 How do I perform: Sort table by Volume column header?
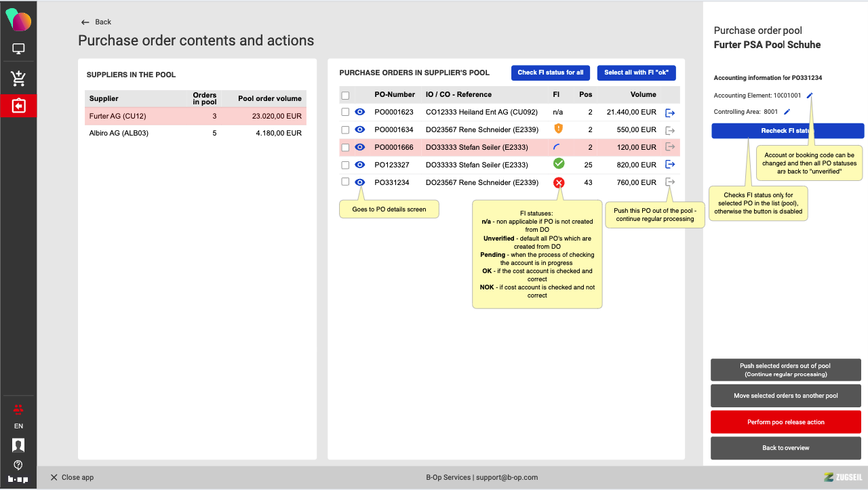pos(643,95)
